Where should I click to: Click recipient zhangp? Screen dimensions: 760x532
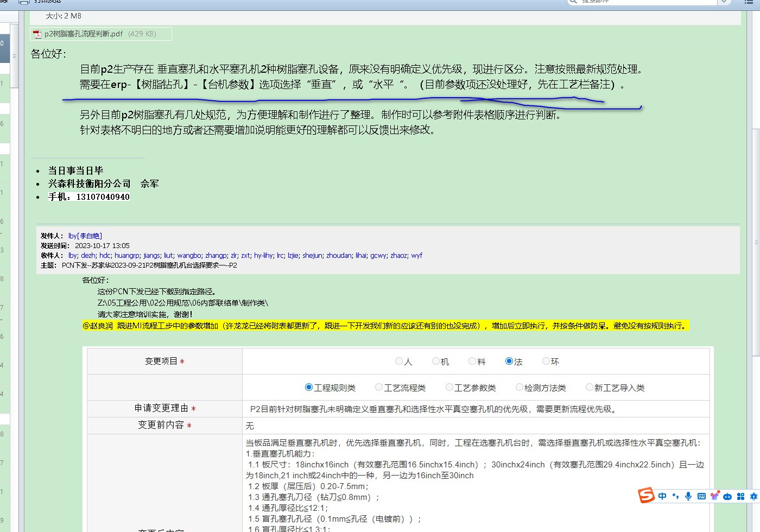[x=216, y=255]
